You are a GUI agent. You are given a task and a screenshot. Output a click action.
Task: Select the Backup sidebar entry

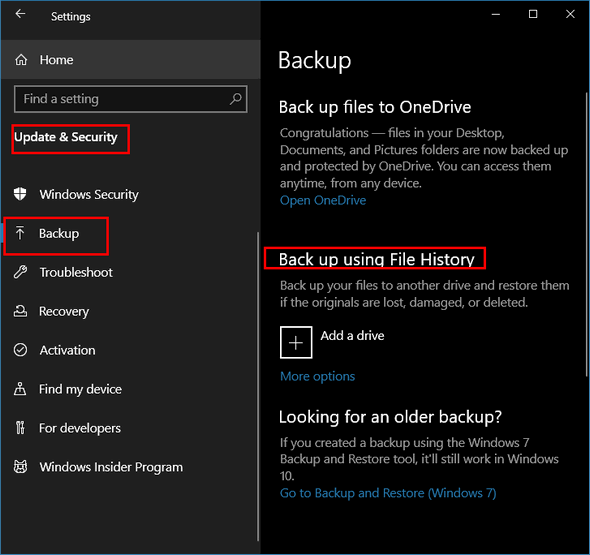click(130, 233)
